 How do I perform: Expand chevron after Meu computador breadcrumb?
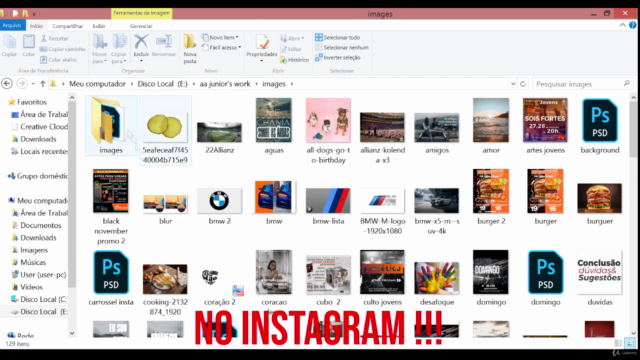point(131,84)
